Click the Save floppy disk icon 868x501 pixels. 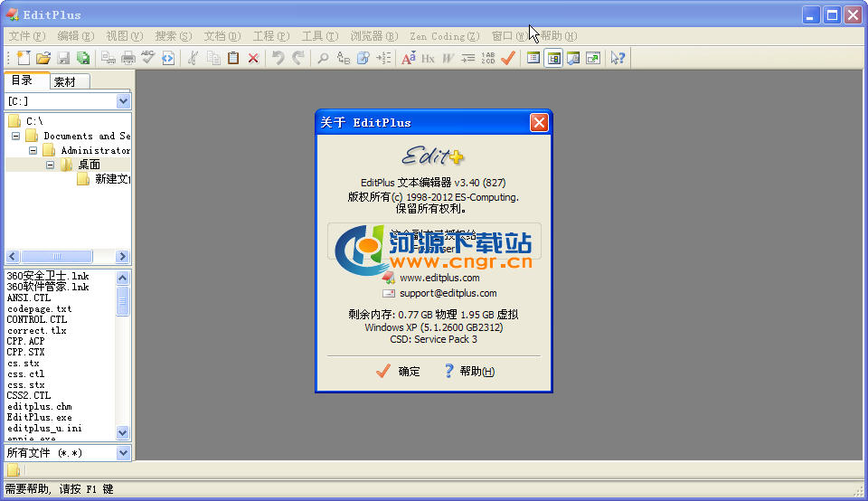[63, 58]
